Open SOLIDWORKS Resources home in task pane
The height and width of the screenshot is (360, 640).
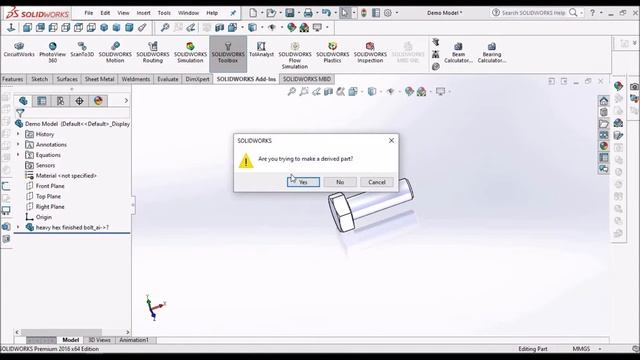(x=604, y=100)
